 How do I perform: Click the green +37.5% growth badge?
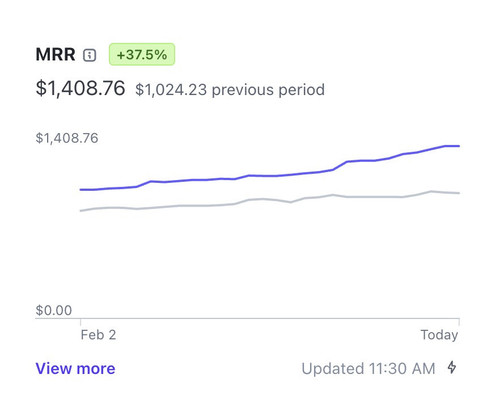click(x=142, y=54)
